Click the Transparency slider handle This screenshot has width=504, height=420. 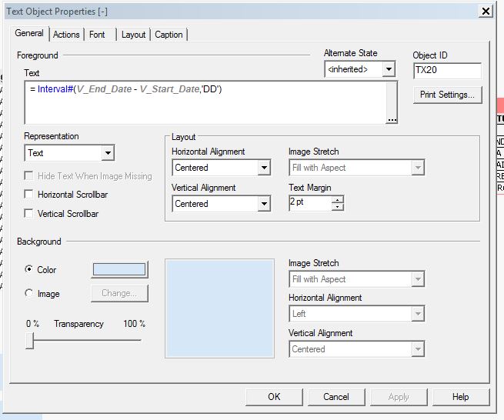[x=30, y=341]
